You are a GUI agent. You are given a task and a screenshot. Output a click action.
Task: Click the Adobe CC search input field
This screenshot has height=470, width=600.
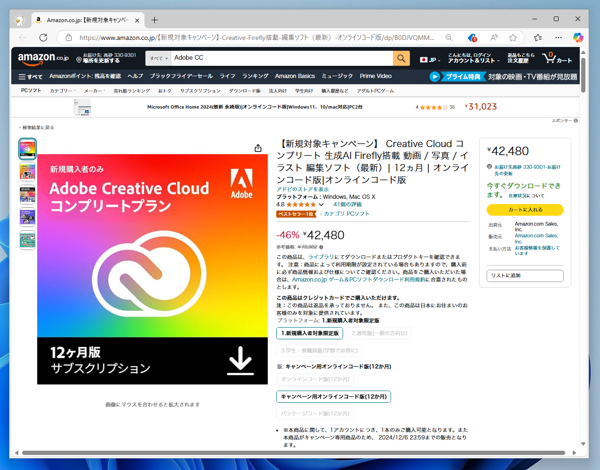[x=282, y=58]
